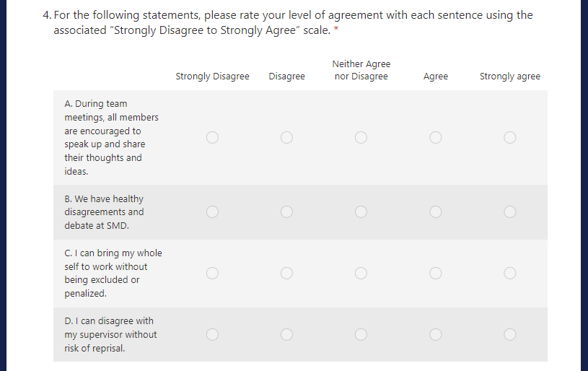Pick Strongly Disagree for supervisor statement D
Image resolution: width=588 pixels, height=371 pixels.
click(212, 334)
